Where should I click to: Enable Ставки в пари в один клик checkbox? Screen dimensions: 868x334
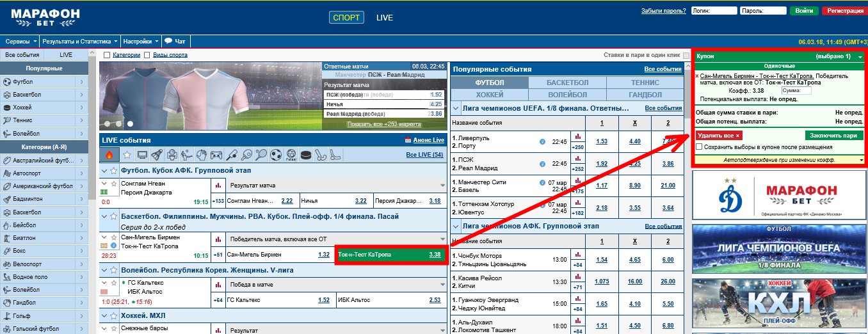(686, 55)
